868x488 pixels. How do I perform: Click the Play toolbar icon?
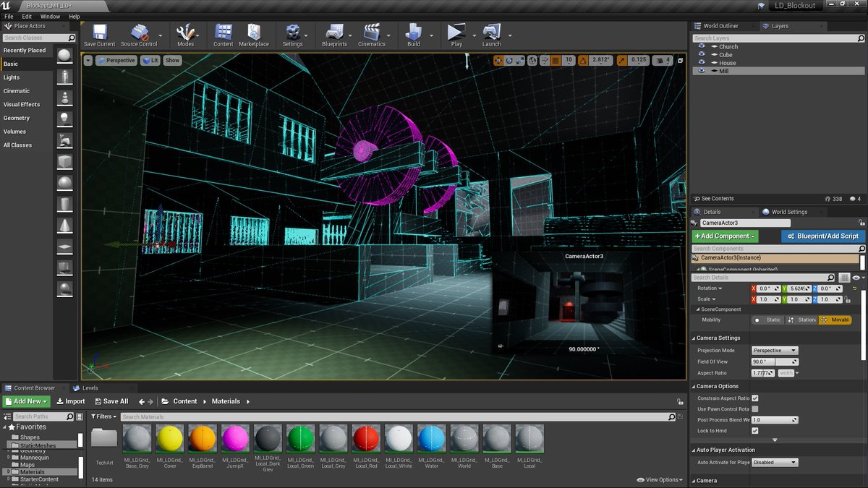[456, 35]
